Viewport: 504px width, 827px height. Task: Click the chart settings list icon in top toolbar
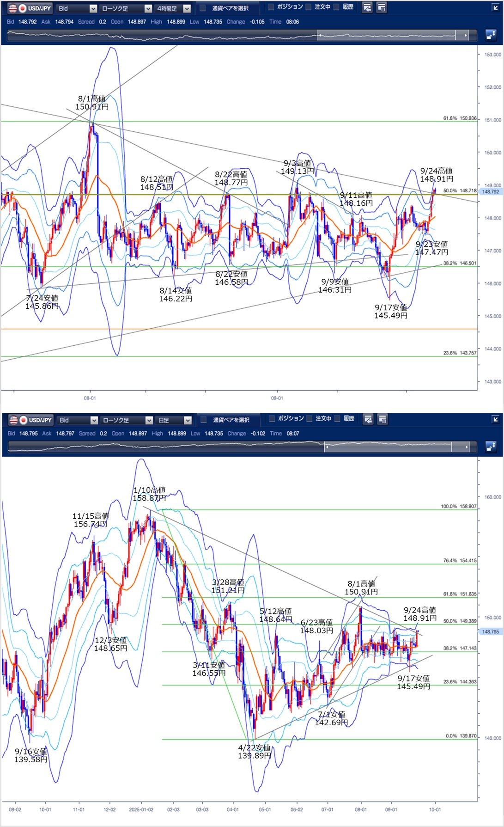click(x=382, y=7)
